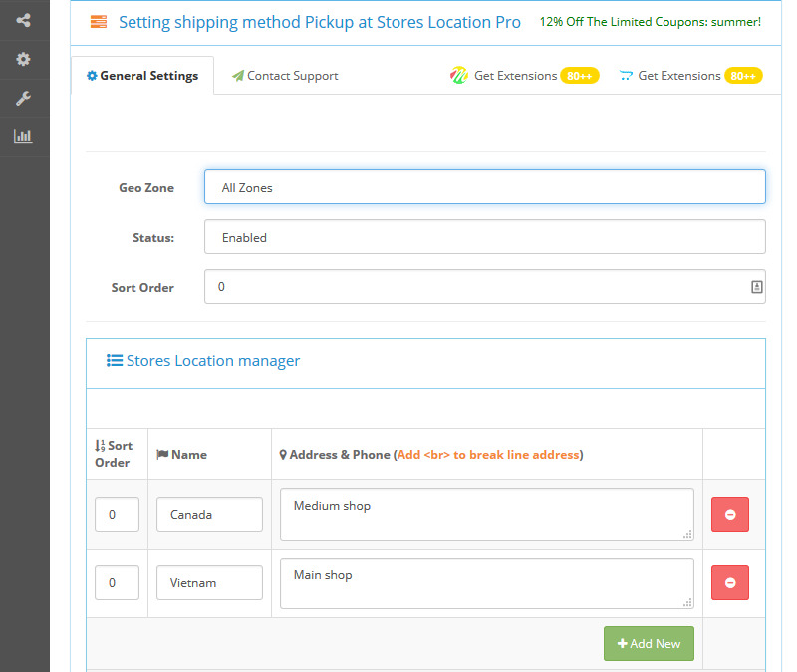Click the main Sort Order input field
Viewport: 797px width, 672px height.
click(x=474, y=287)
